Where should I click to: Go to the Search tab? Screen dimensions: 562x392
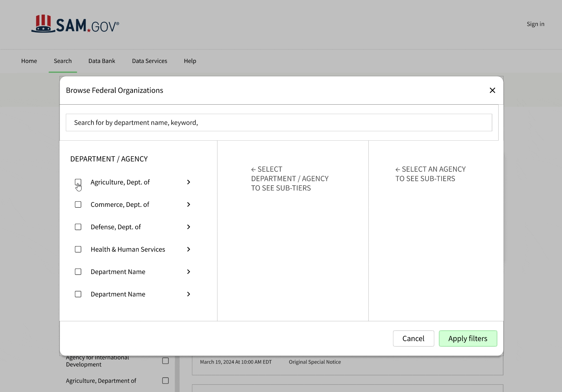pos(63,61)
